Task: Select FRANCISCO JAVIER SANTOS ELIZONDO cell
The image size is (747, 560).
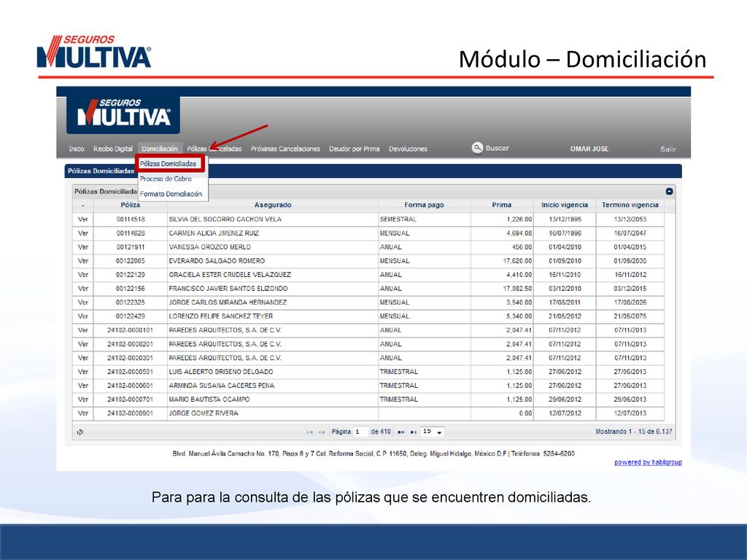Action: [273, 288]
